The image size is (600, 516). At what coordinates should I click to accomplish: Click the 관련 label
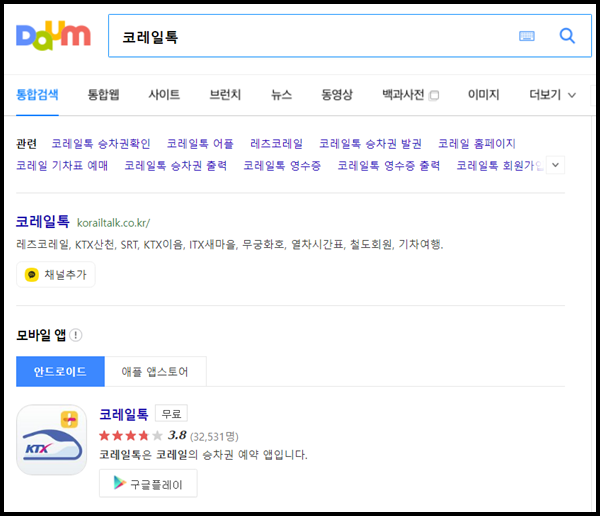pyautogui.click(x=26, y=144)
